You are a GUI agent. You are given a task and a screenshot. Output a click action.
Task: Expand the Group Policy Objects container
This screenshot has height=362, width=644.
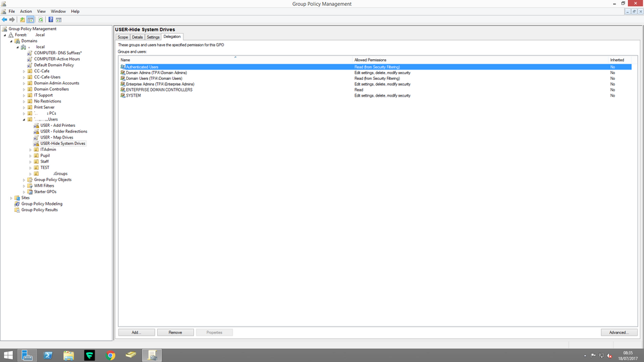(x=24, y=180)
